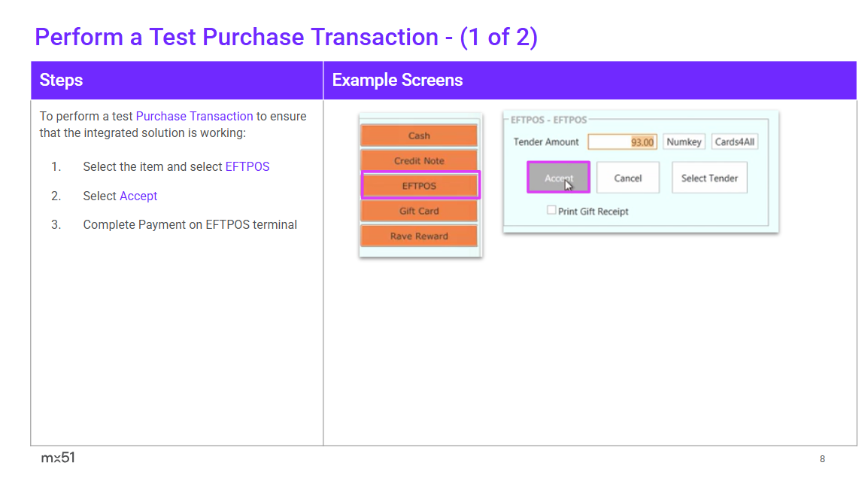Click the purple Purchase Transaction link text

coord(194,116)
